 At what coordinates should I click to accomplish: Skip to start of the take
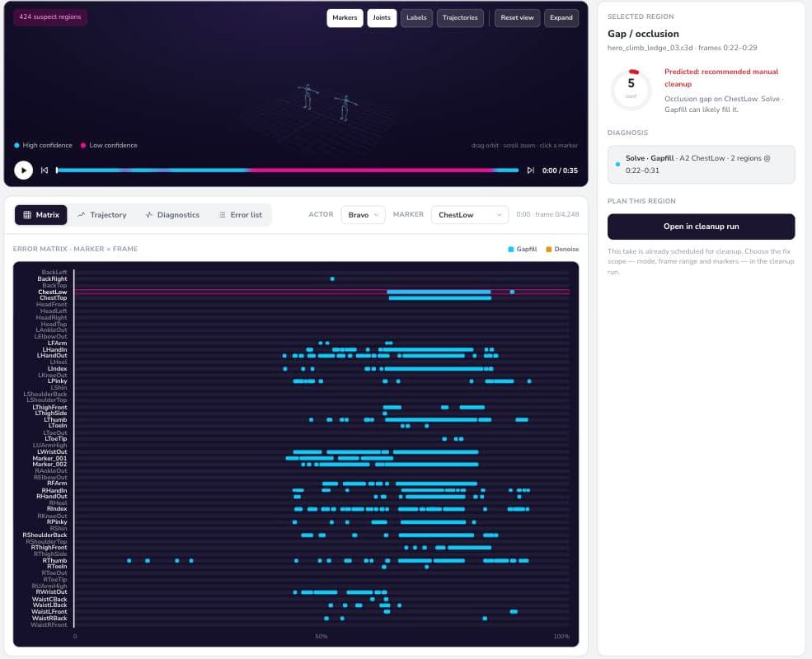click(x=45, y=171)
